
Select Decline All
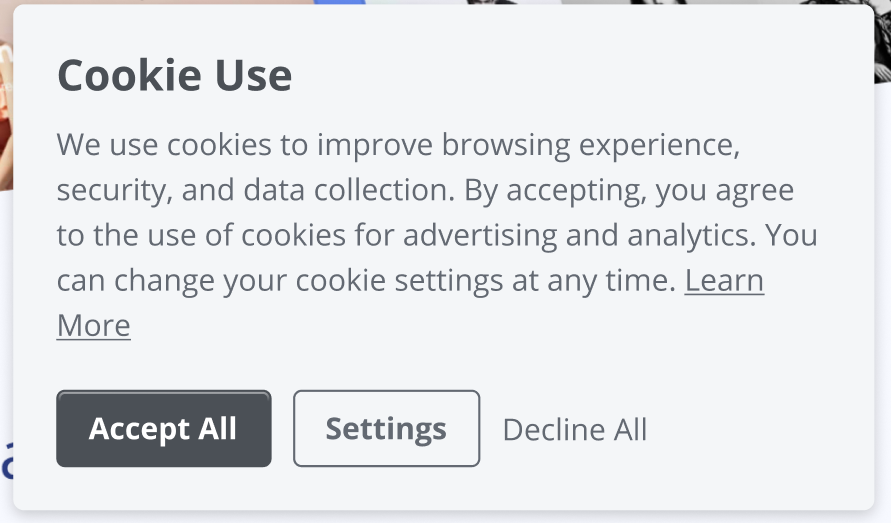click(574, 430)
